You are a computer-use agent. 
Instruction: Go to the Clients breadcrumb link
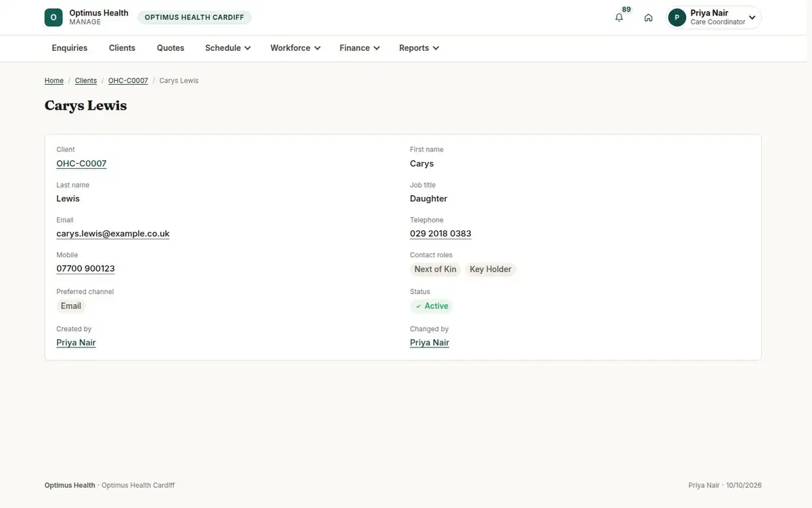[x=86, y=81]
